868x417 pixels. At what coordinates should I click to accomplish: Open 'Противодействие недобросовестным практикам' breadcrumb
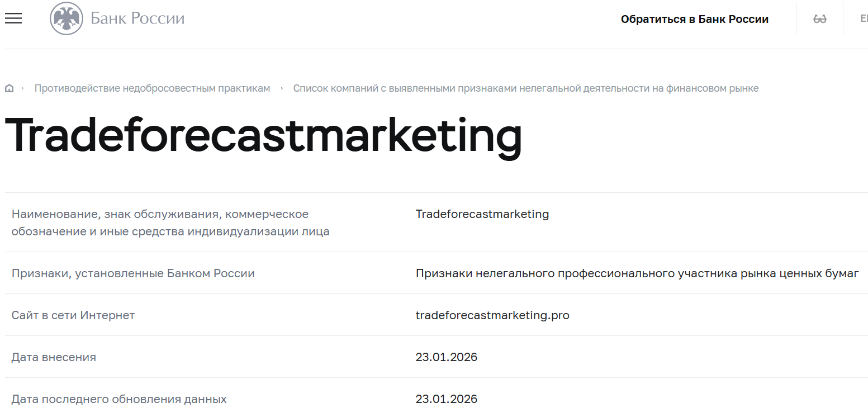[x=152, y=88]
